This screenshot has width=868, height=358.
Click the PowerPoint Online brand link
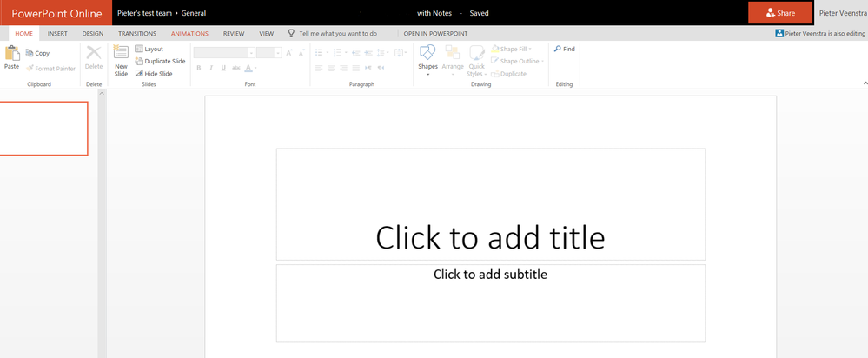tap(56, 13)
